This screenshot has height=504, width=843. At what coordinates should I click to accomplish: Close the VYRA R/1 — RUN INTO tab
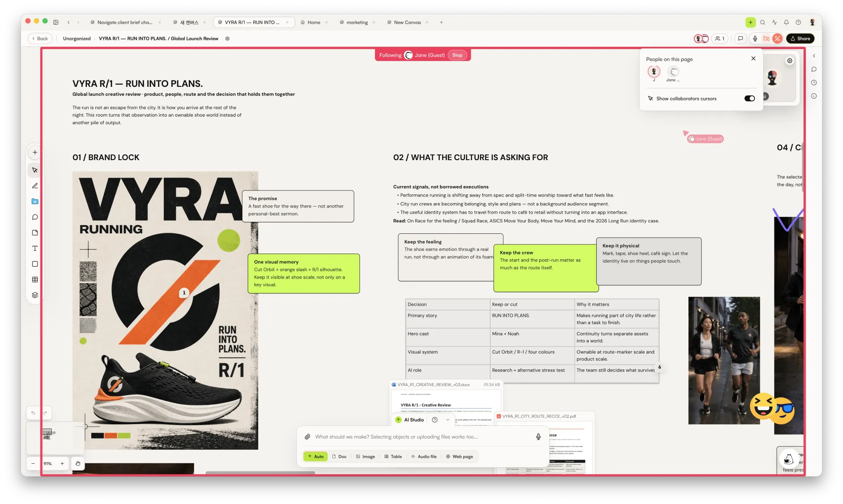[287, 22]
